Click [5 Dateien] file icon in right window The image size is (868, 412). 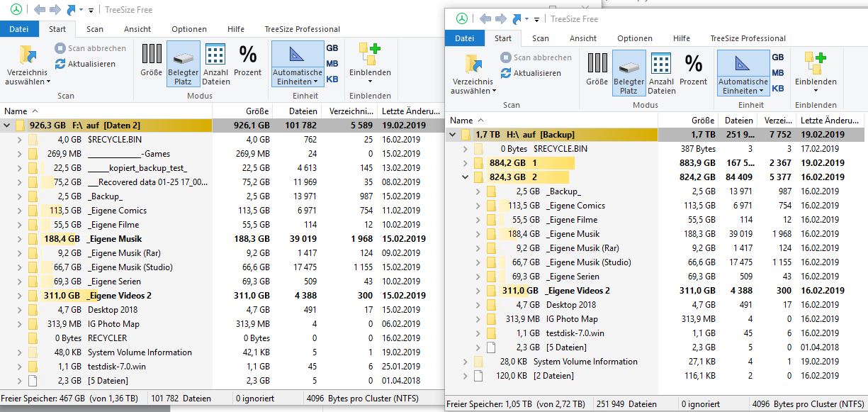point(492,347)
